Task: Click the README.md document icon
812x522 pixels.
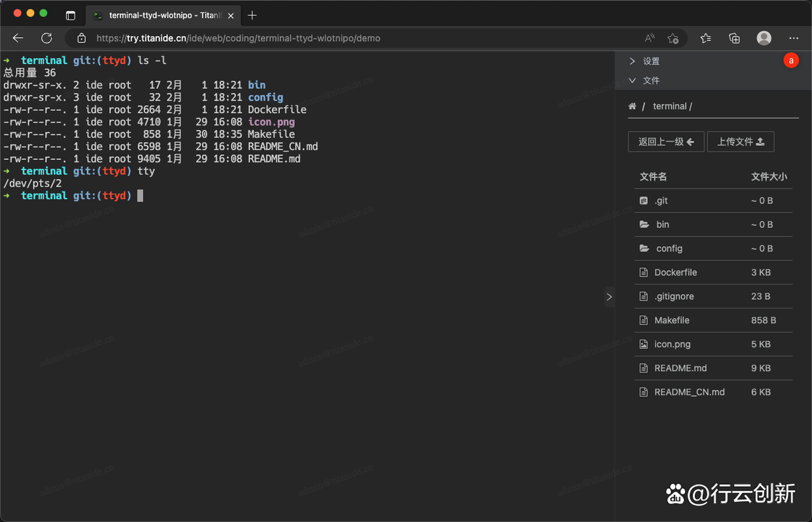Action: (643, 368)
